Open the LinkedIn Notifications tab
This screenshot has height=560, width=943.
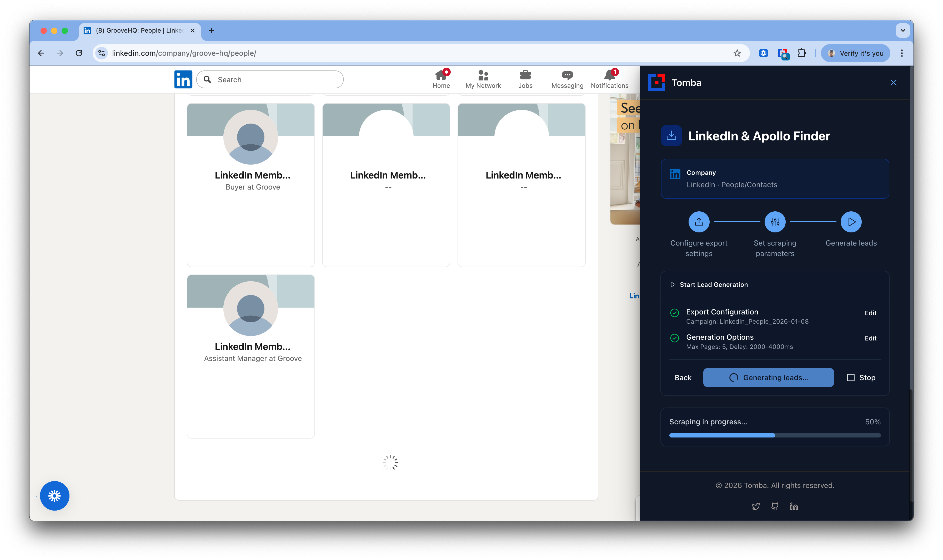(609, 79)
